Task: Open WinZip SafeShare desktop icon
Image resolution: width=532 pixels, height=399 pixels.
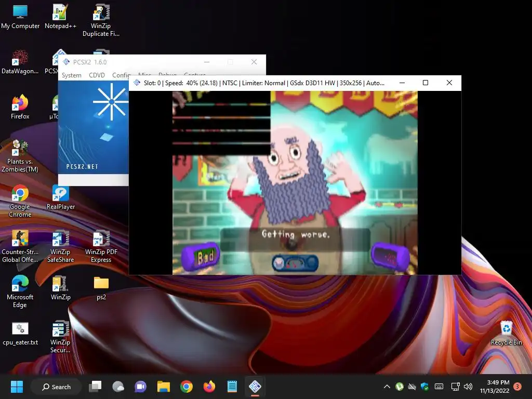Action: [x=60, y=246]
